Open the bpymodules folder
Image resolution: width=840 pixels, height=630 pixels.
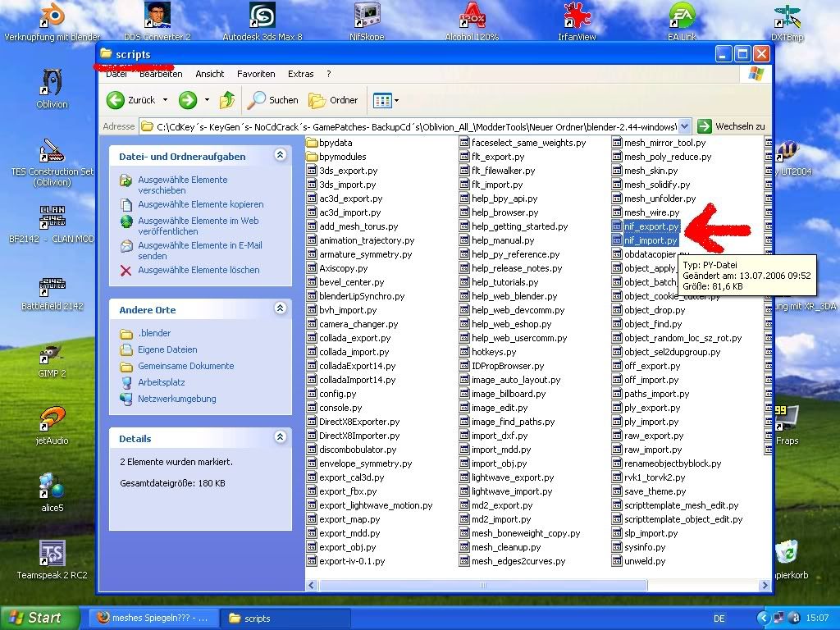pyautogui.click(x=342, y=157)
